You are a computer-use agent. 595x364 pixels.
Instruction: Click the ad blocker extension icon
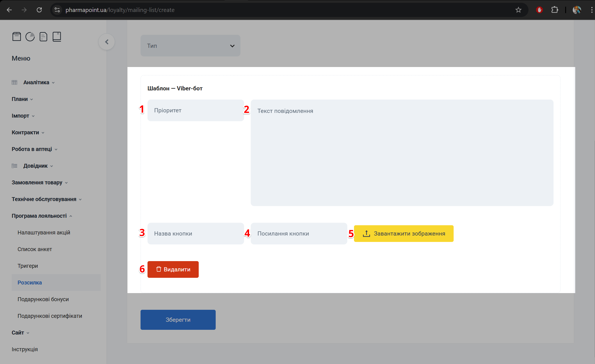[539, 10]
